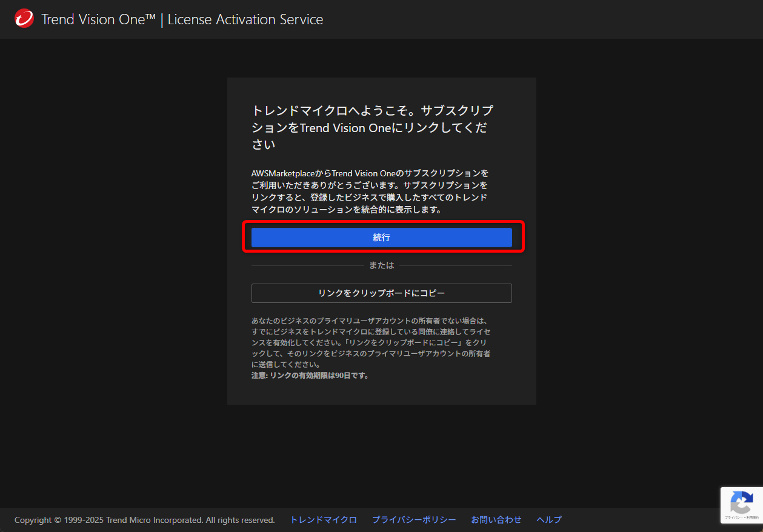Click the Trend Micro logo icon
The width and height of the screenshot is (763, 532).
coord(24,19)
